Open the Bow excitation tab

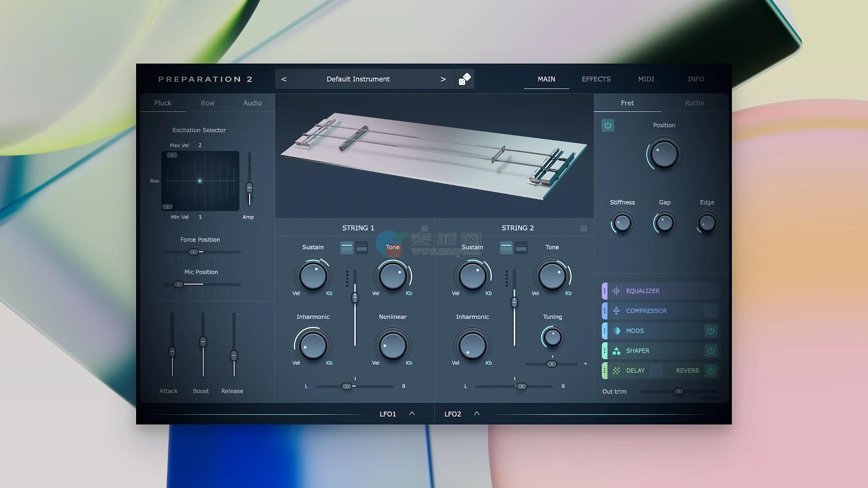click(208, 103)
